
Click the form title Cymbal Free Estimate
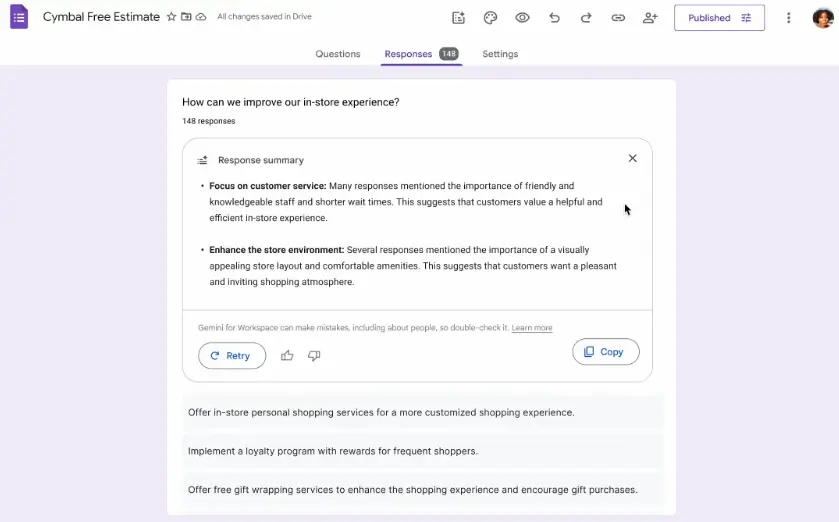[x=101, y=17]
